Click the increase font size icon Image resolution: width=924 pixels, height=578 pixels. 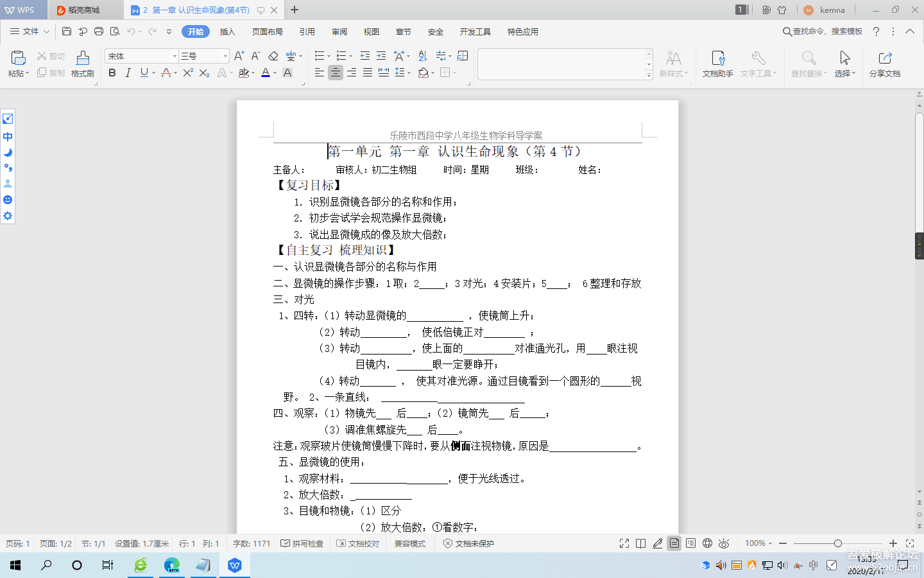pos(239,57)
